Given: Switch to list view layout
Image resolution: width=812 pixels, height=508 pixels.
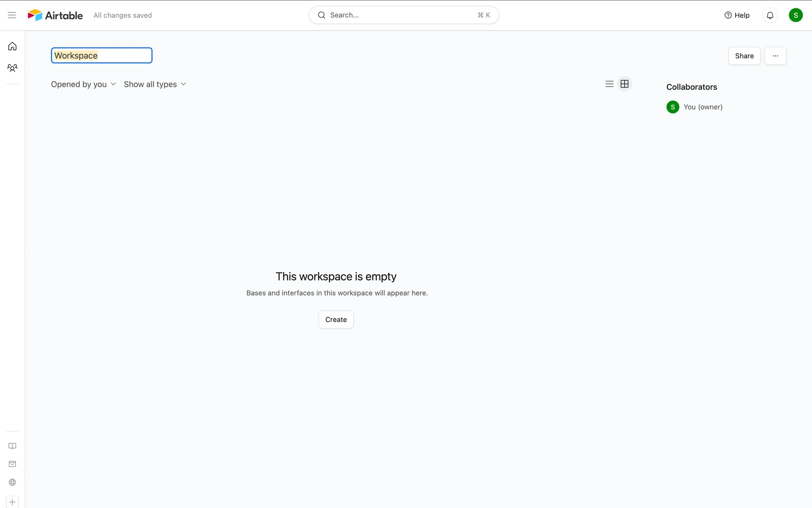Looking at the screenshot, I should coord(609,84).
